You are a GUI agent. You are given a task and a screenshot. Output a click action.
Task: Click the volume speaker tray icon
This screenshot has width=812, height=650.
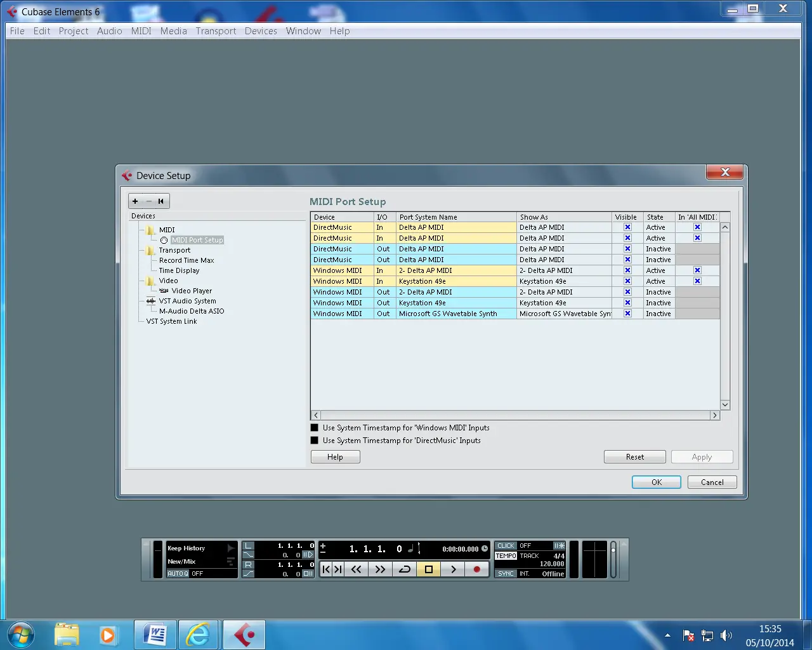click(726, 635)
